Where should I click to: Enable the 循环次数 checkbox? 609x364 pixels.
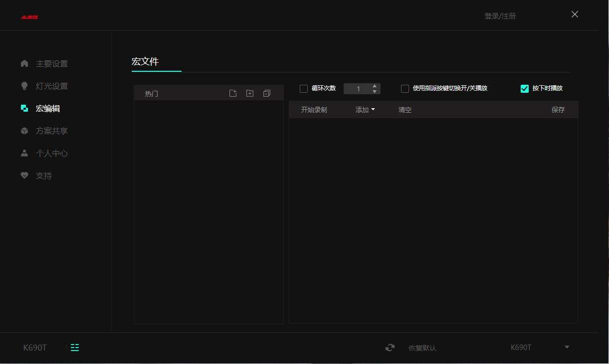tap(304, 88)
